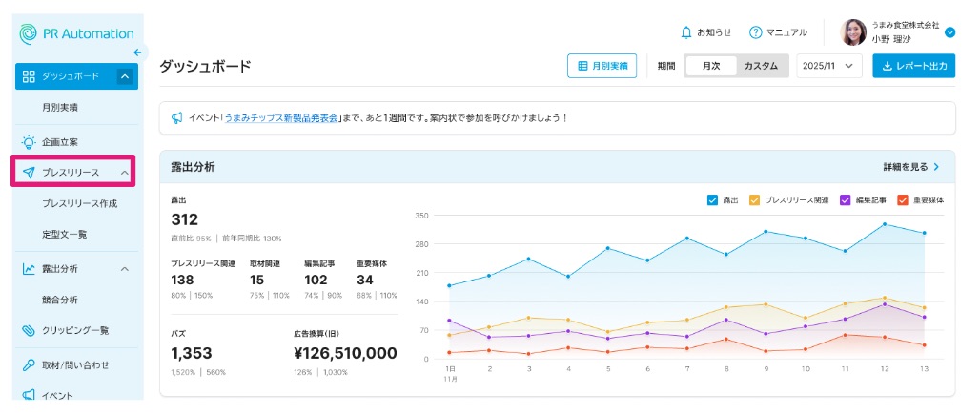Click the 企画立案 lightbulb icon

click(29, 142)
